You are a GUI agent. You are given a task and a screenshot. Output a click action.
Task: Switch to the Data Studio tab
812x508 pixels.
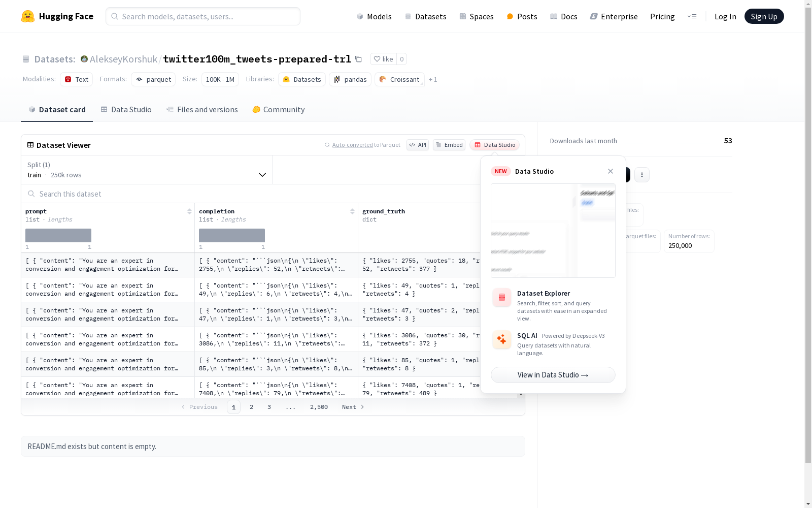click(x=126, y=110)
